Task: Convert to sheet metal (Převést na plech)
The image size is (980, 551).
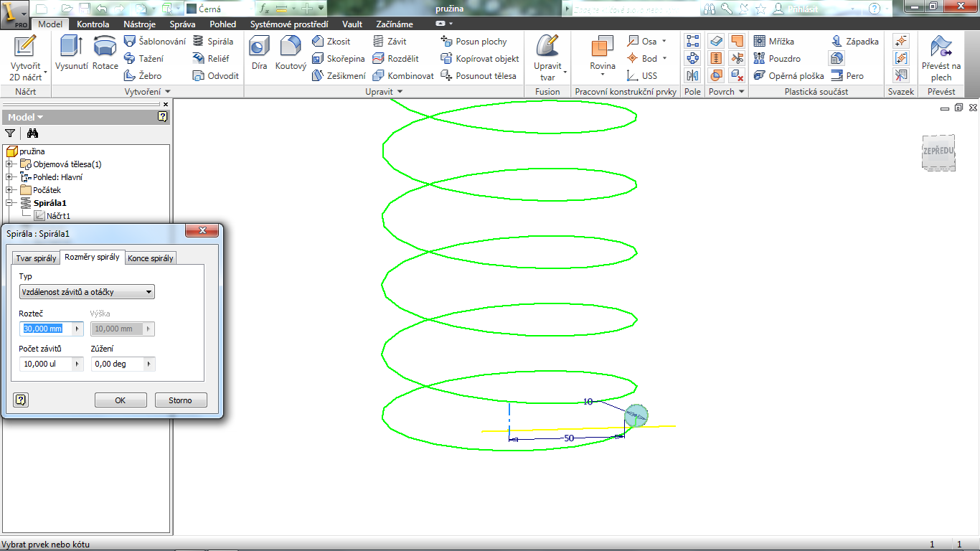Action: [941, 57]
